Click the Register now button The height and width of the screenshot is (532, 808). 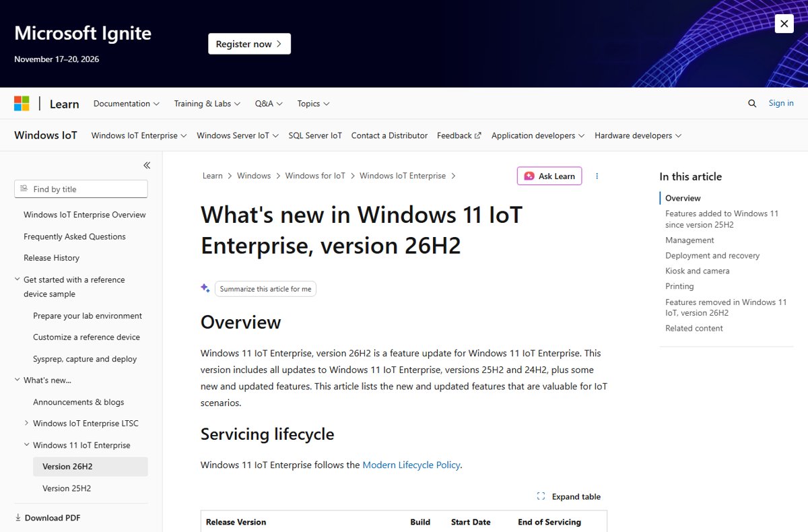249,44
